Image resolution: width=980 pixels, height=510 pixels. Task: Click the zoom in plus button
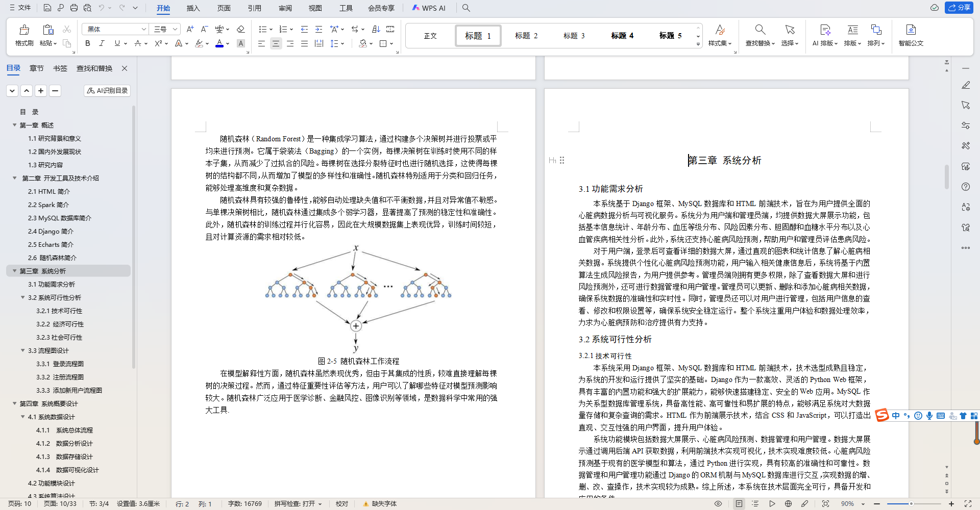(951, 504)
